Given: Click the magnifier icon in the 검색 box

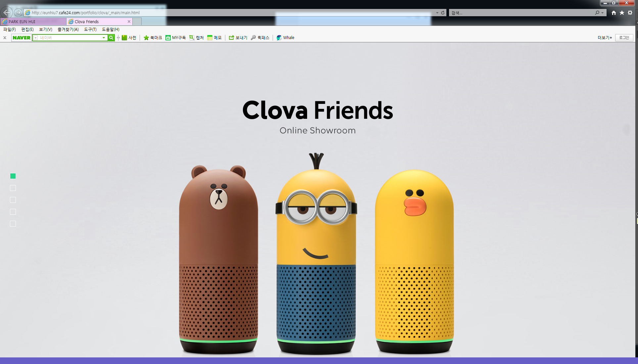Looking at the screenshot, I should (x=597, y=13).
